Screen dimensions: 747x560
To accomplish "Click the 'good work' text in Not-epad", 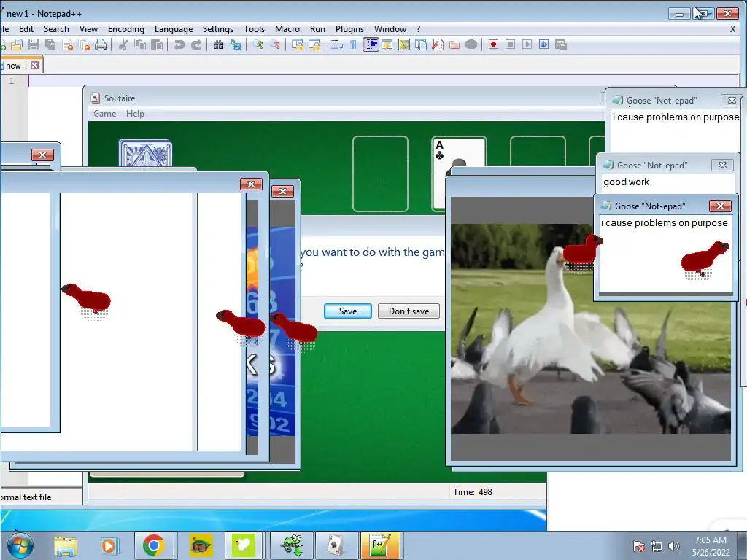I will (626, 182).
